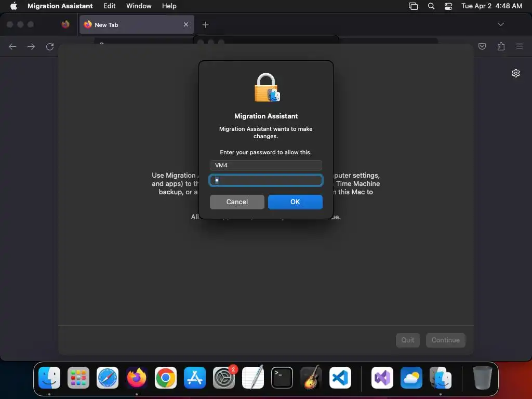Screen dimensions: 532x399
Task: Switch to Firefox in the Dock
Action: tap(137, 378)
